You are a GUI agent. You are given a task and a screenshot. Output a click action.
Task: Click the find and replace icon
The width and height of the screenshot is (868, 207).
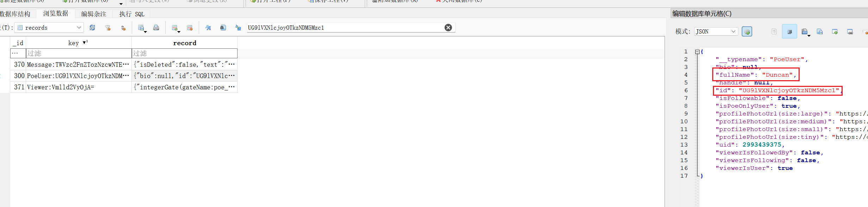tap(238, 28)
